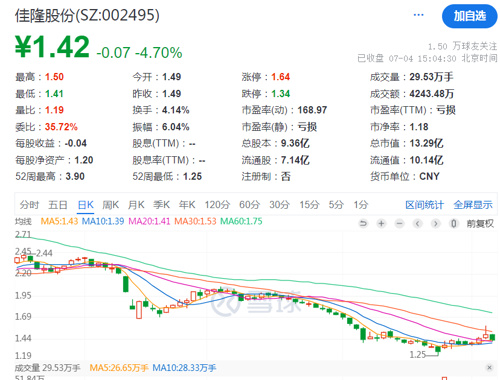Click the current price ¥1.42
This screenshot has height=380, width=500.
coord(53,47)
